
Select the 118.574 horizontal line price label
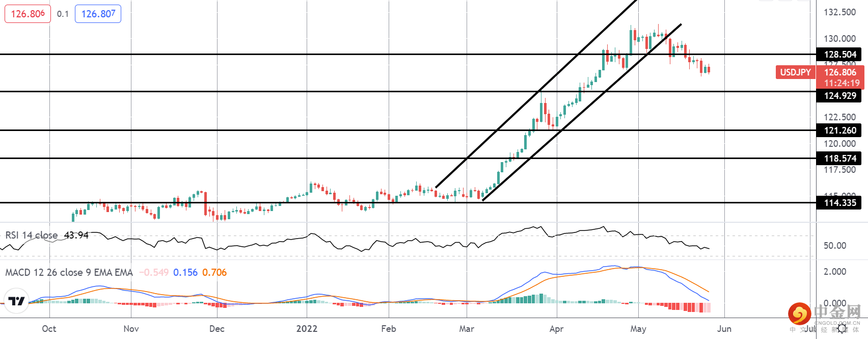[x=839, y=159]
